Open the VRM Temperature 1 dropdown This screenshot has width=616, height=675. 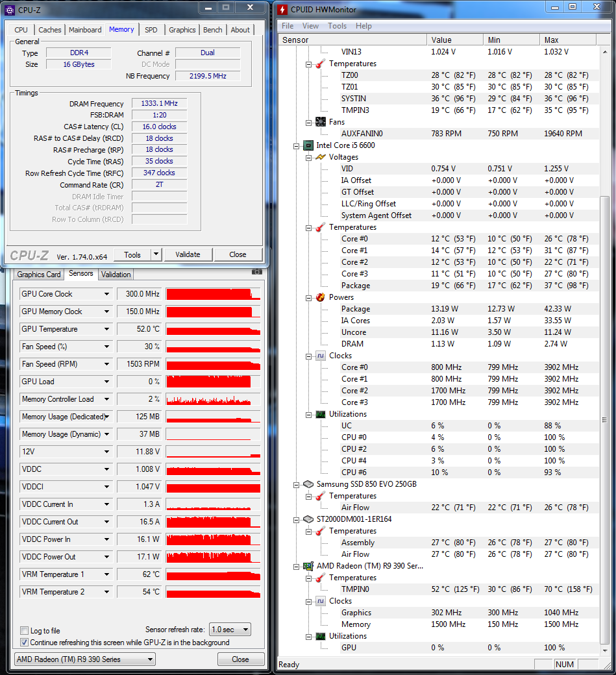[x=106, y=574]
